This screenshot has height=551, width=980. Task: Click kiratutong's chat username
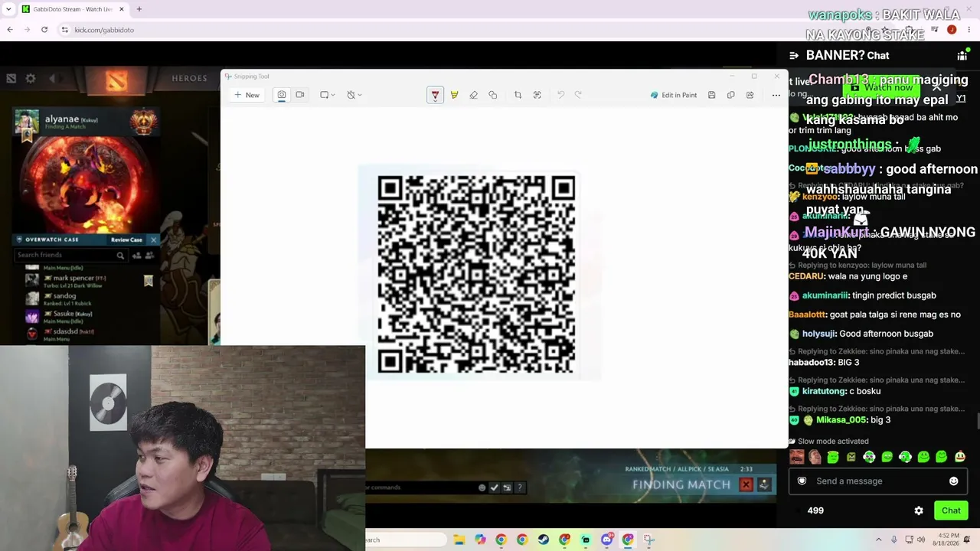point(824,391)
